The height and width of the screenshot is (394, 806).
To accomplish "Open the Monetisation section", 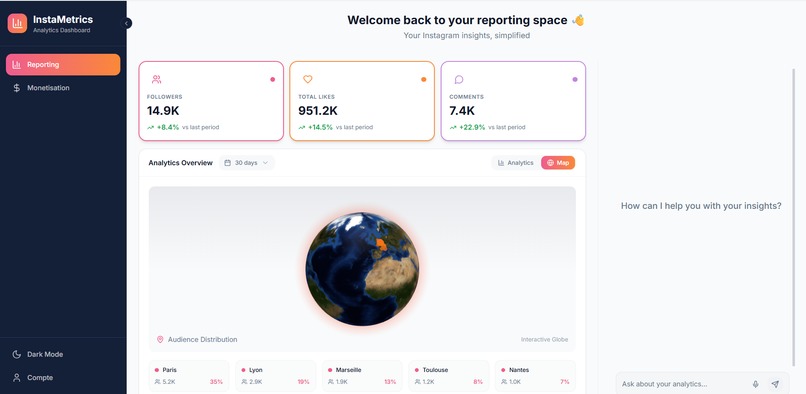I will tap(63, 88).
